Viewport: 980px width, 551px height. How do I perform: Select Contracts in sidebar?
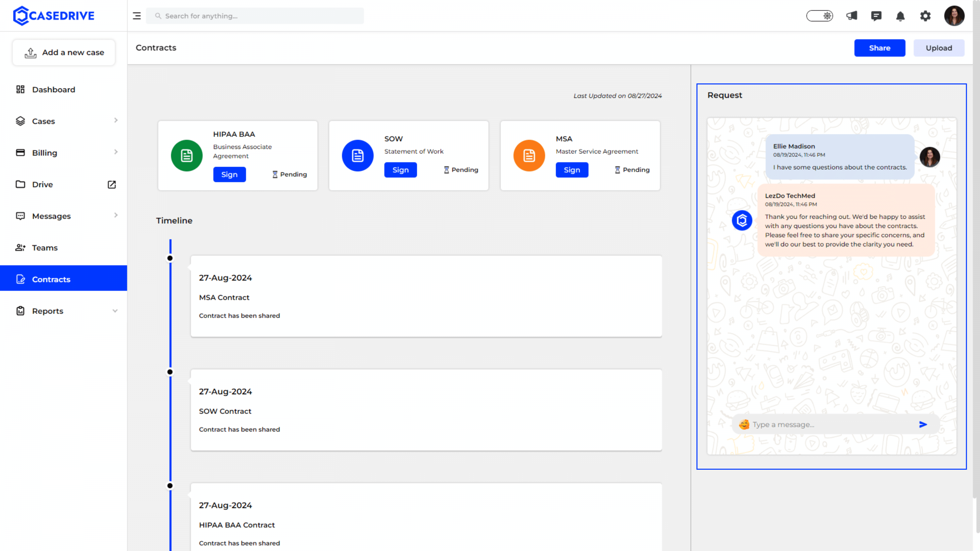(x=64, y=279)
